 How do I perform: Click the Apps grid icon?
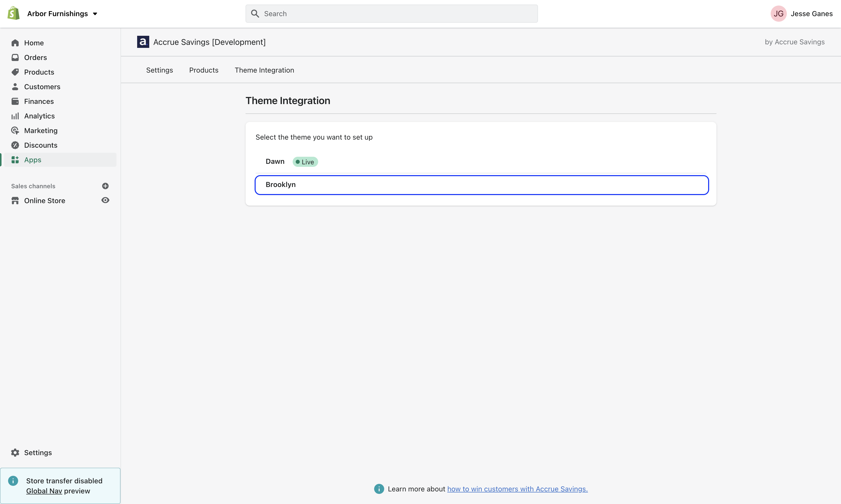pos(15,160)
